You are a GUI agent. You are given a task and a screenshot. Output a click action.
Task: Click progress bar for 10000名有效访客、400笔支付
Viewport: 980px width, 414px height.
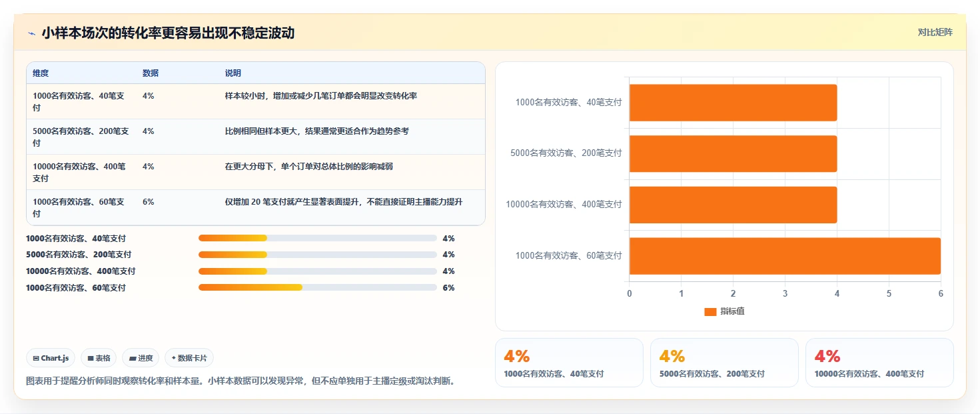[317, 271]
